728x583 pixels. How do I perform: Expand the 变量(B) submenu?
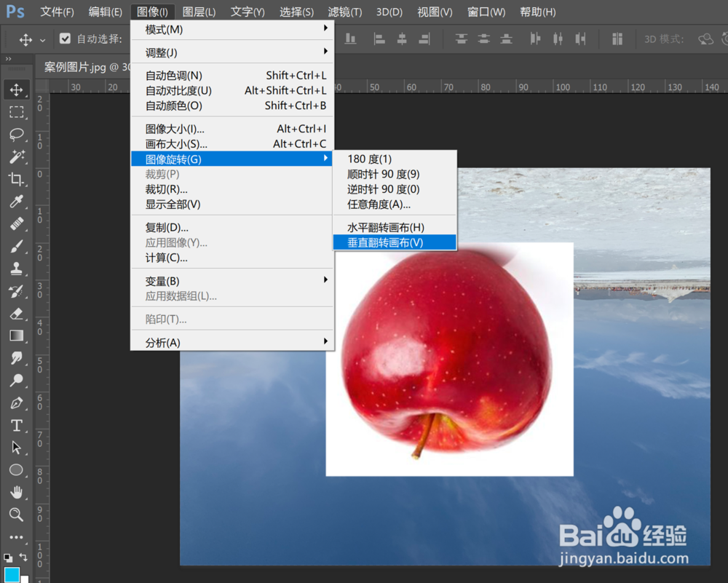click(x=232, y=281)
